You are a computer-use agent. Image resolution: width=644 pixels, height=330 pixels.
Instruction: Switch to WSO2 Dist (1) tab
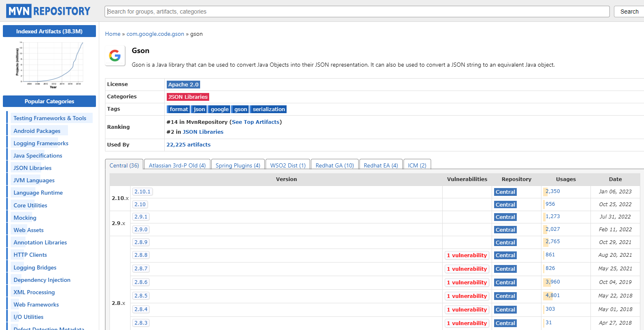pyautogui.click(x=288, y=165)
